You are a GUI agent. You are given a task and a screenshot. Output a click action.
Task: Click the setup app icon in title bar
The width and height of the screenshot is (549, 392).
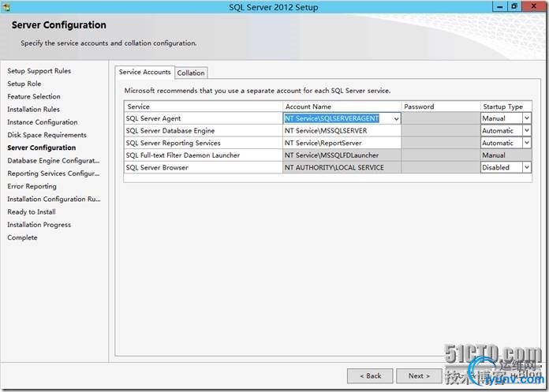click(6, 6)
